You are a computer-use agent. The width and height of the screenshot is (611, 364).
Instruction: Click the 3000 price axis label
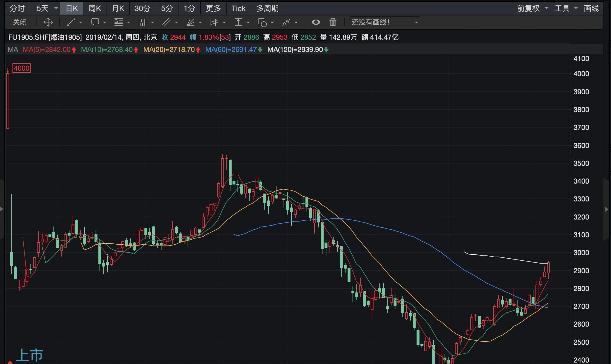coord(581,253)
